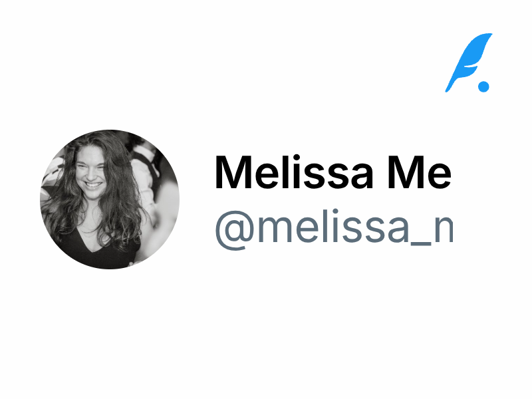Click the @ symbol in the handle
The image size is (532, 399).
coord(233,229)
